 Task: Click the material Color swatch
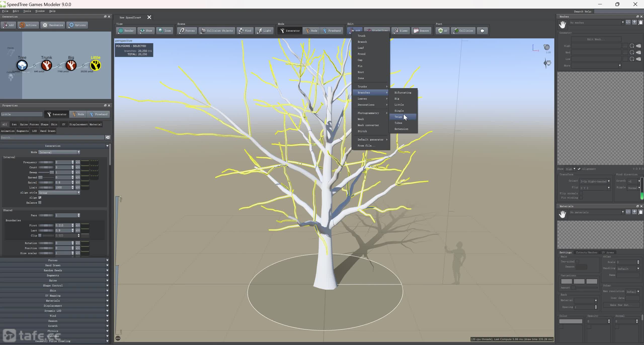coord(571,321)
